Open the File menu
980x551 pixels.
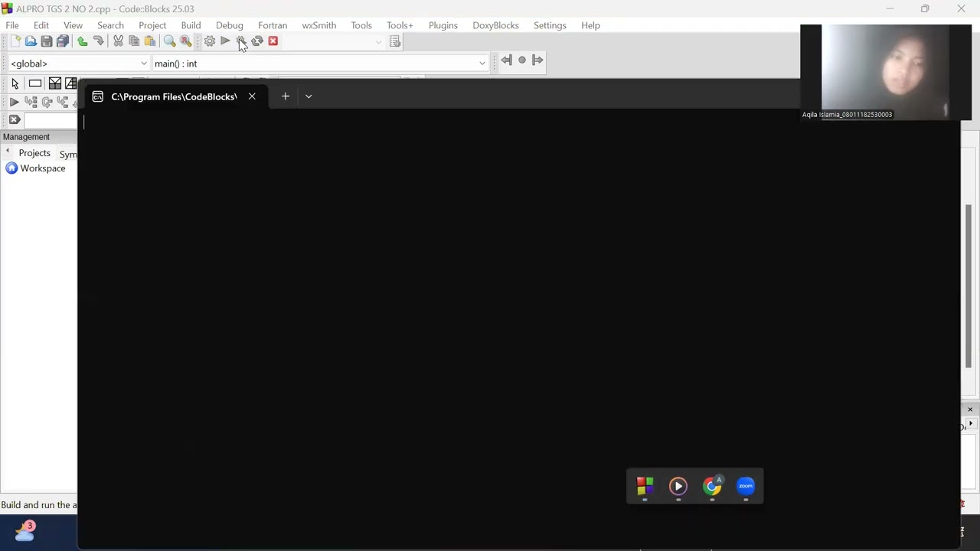(x=12, y=25)
